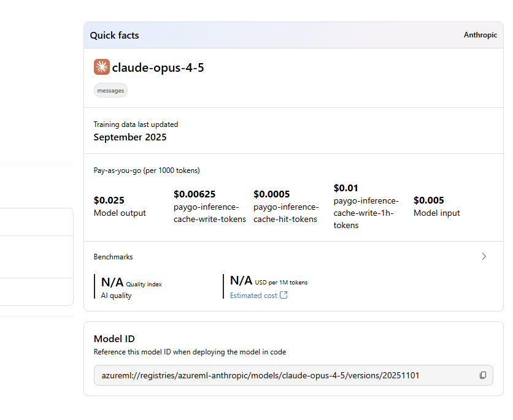Select the N/A USD per 1M tokens value
The image size is (513, 420).
pyautogui.click(x=241, y=280)
